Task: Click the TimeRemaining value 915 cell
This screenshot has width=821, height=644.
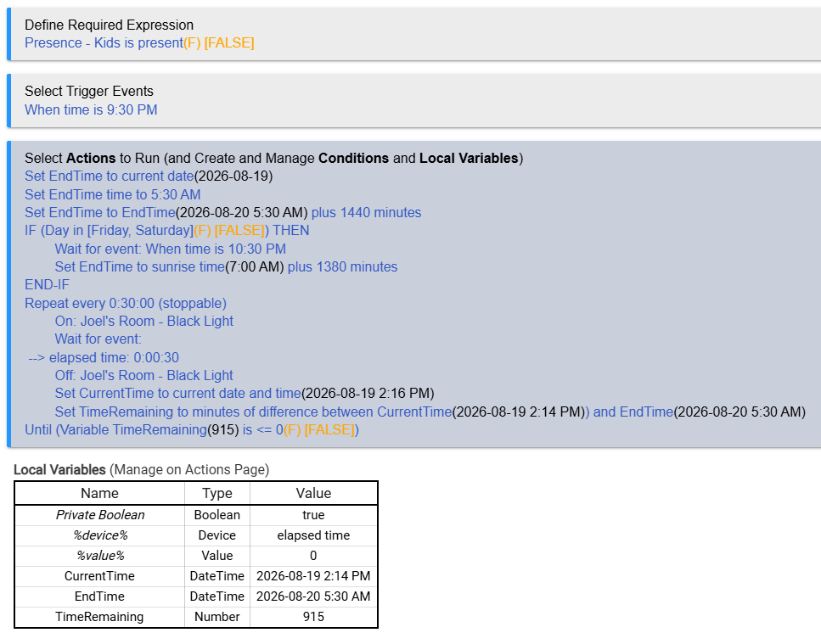Action: tap(313, 617)
